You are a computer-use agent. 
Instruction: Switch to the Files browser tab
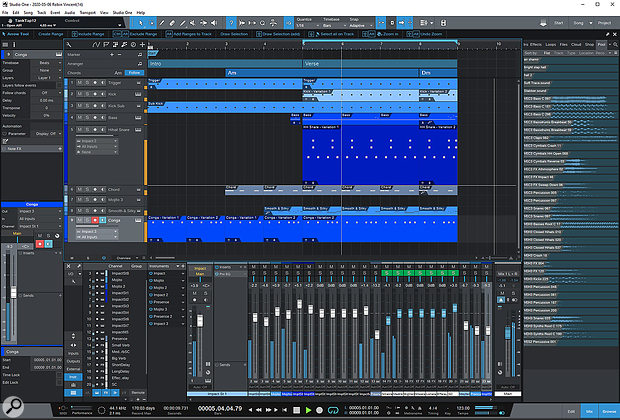click(x=564, y=44)
